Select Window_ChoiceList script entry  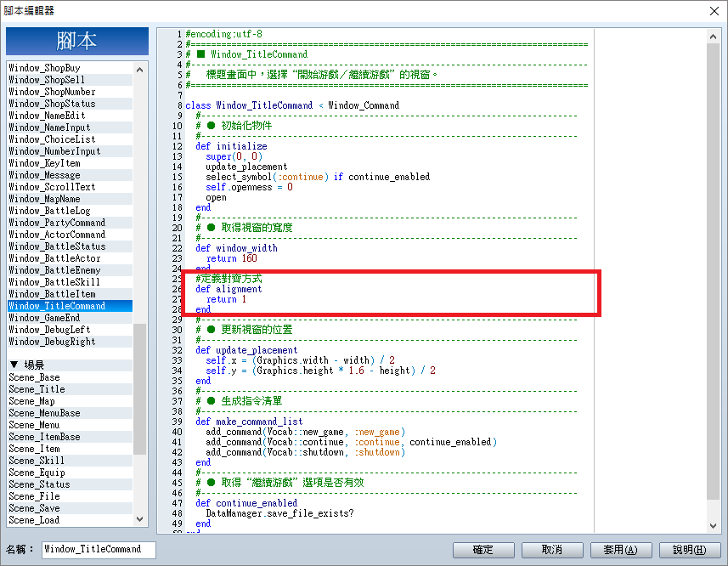(71, 139)
